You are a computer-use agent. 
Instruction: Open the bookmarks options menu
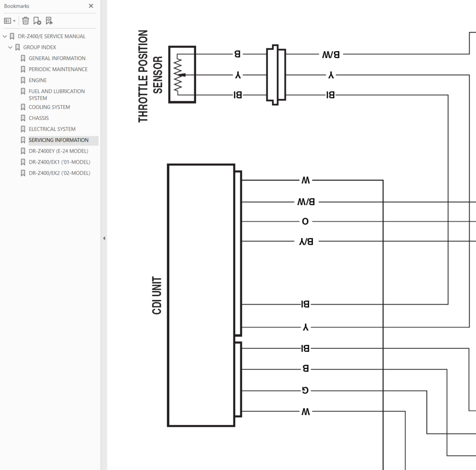(x=10, y=20)
